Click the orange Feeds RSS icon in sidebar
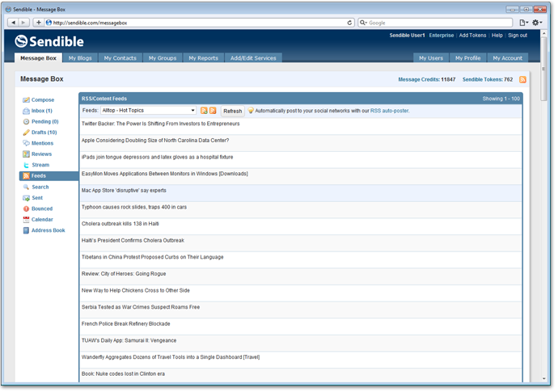This screenshot has height=392, width=558. (x=26, y=176)
